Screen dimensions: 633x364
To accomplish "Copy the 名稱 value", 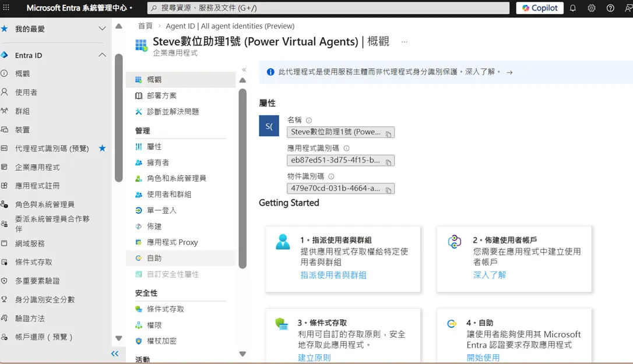I will click(x=388, y=134).
